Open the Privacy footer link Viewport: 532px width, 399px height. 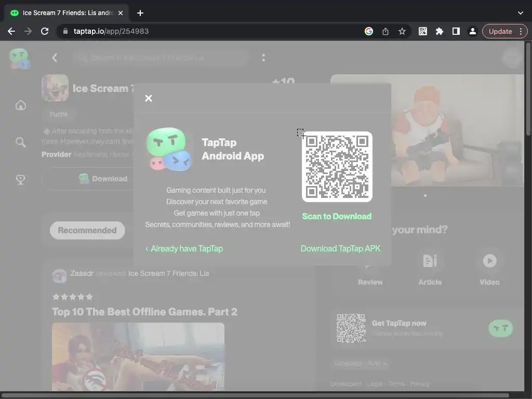420,384
